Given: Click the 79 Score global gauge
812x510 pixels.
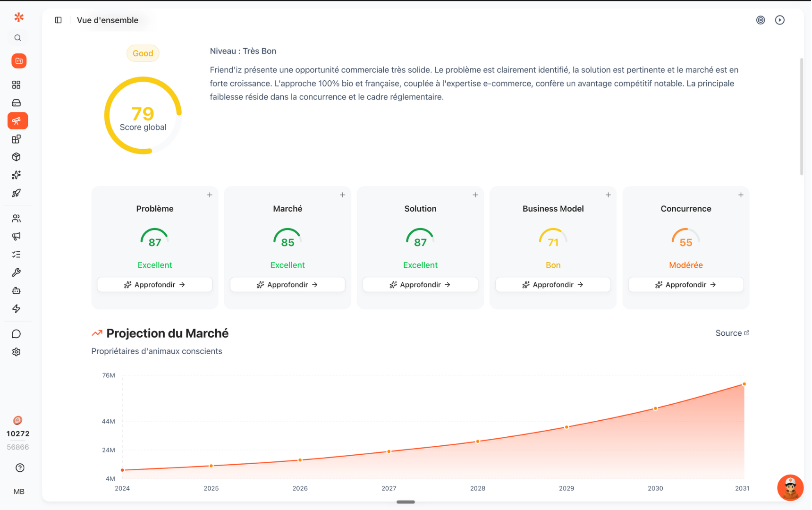Looking at the screenshot, I should click(143, 115).
